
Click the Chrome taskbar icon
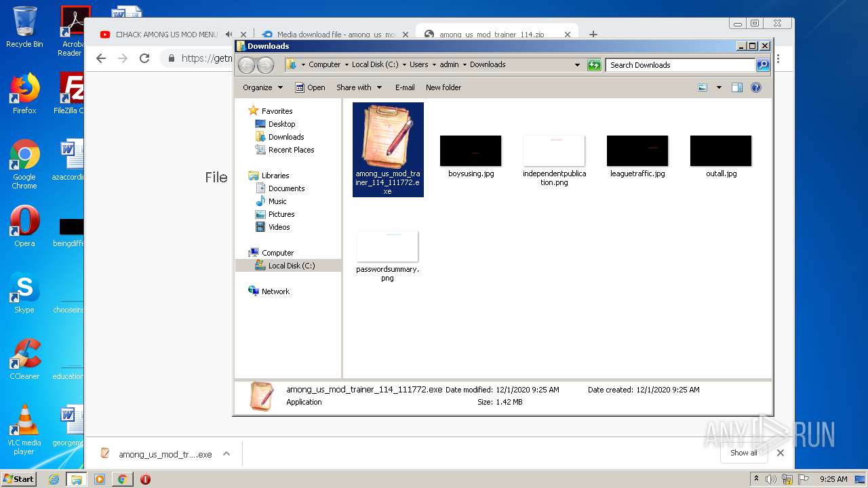122,479
